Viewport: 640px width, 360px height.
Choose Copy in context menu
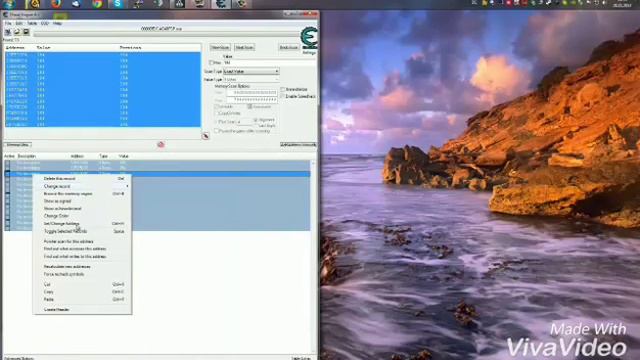coord(82,292)
